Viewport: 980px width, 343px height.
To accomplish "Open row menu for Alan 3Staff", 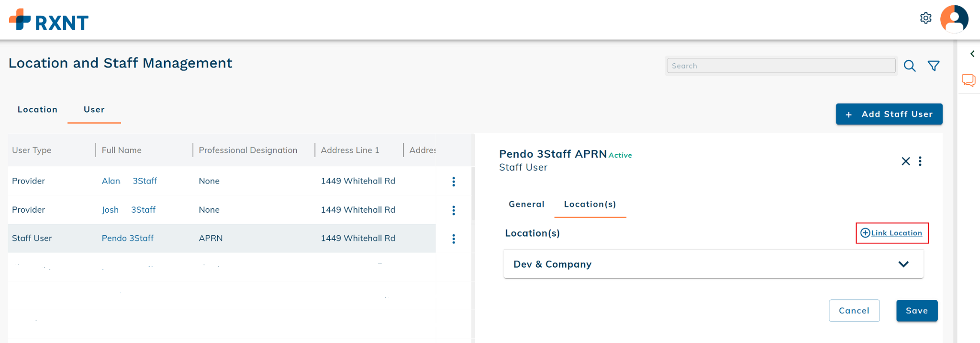I will pos(454,182).
